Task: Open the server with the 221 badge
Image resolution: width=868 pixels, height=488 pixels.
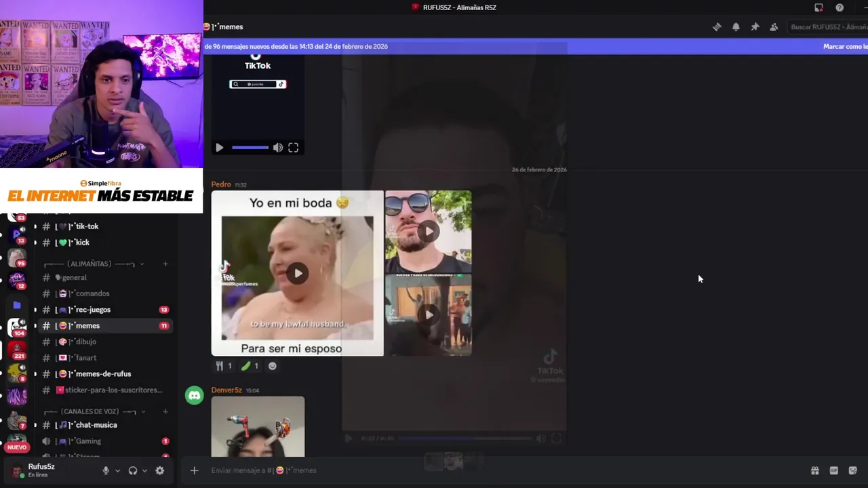Action: pos(17,350)
